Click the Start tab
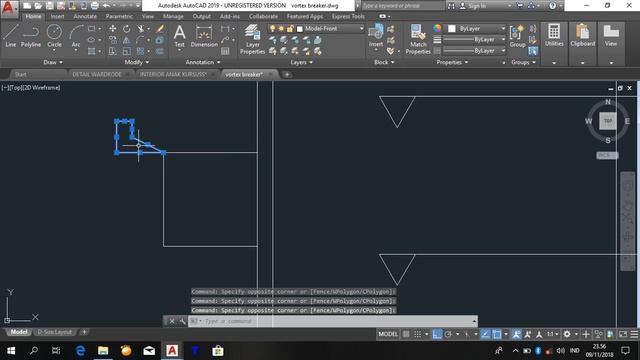The height and width of the screenshot is (360, 640). (20, 74)
